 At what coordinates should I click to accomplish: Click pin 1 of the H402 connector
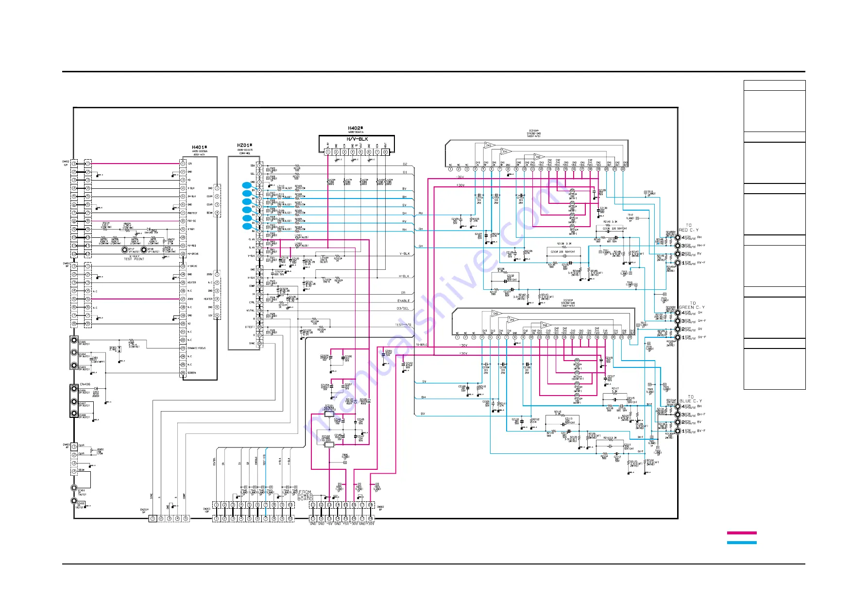(x=328, y=152)
